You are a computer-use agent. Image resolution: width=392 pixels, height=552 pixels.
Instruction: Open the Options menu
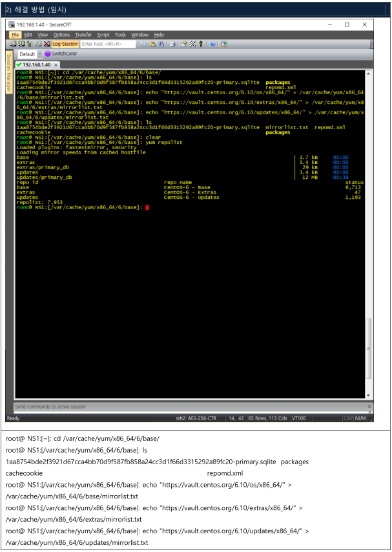pos(61,35)
